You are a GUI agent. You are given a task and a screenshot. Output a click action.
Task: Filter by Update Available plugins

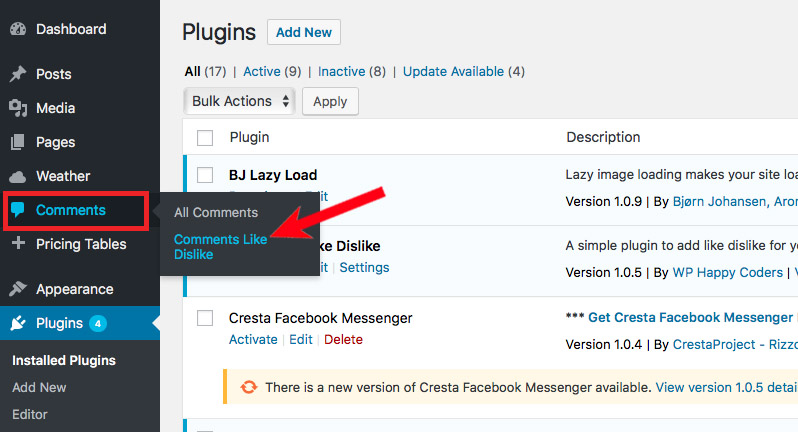453,71
